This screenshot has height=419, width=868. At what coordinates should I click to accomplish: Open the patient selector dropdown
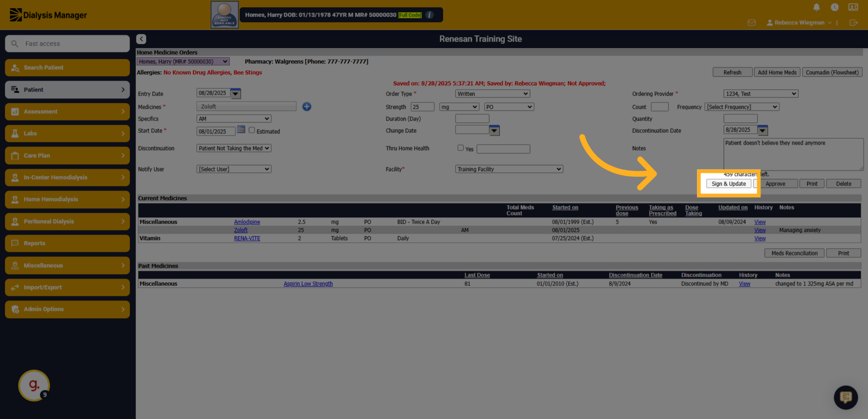(183, 61)
